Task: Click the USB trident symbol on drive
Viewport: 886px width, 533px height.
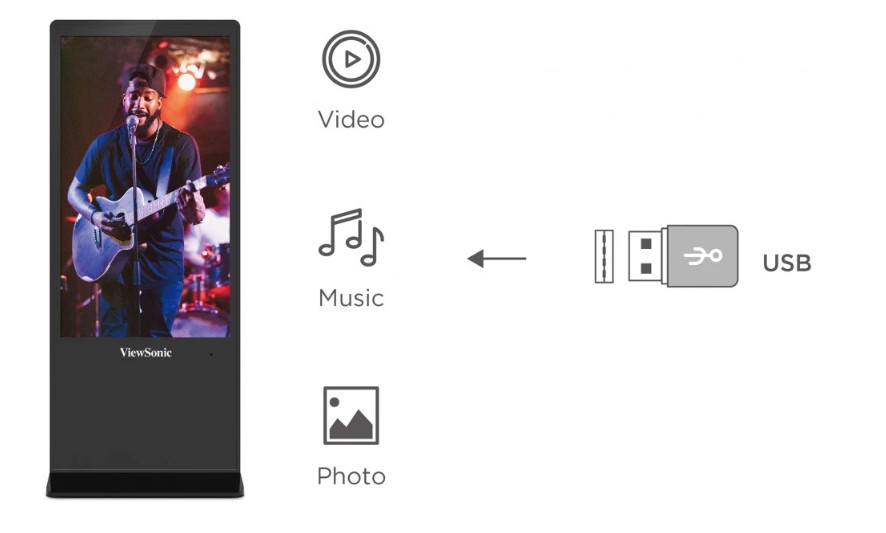Action: click(x=703, y=256)
